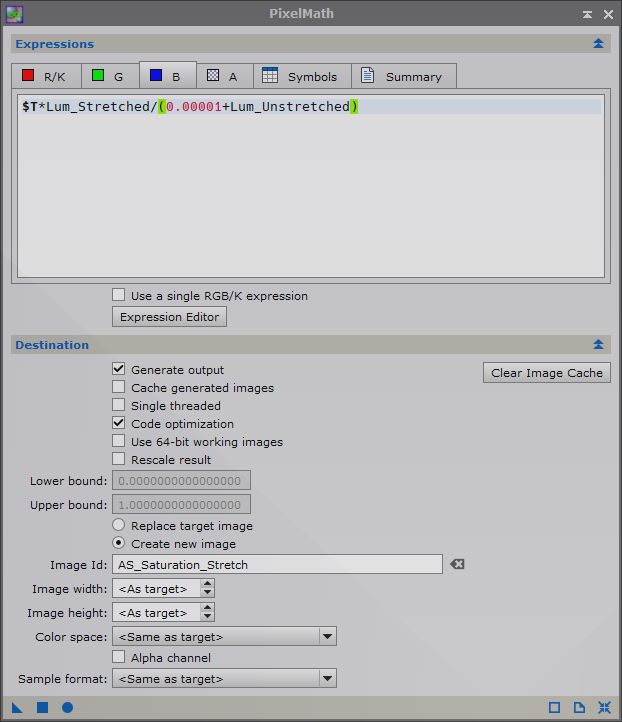Screen dimensions: 622x722
Task: Enable Use a single RGB/K expression
Action: pyautogui.click(x=119, y=296)
